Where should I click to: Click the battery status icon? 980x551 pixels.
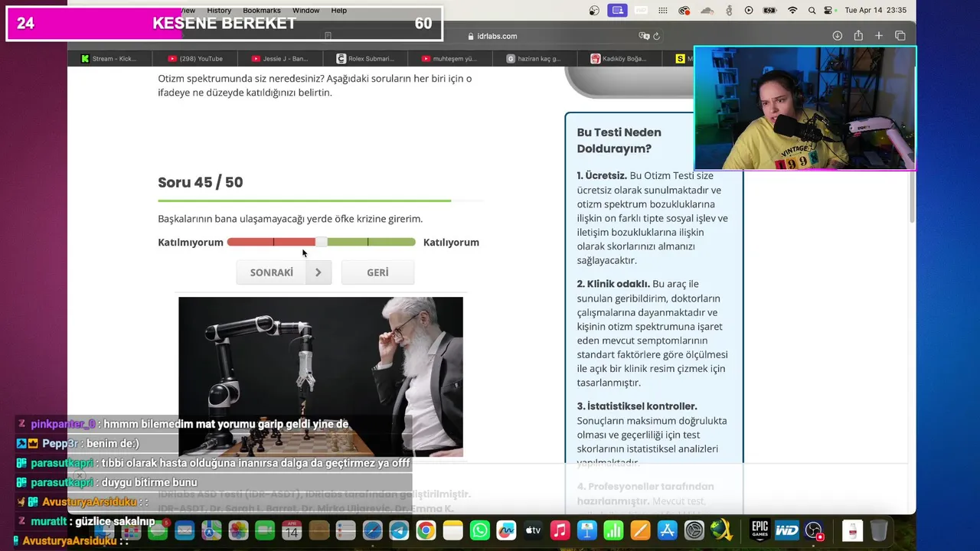[769, 11]
